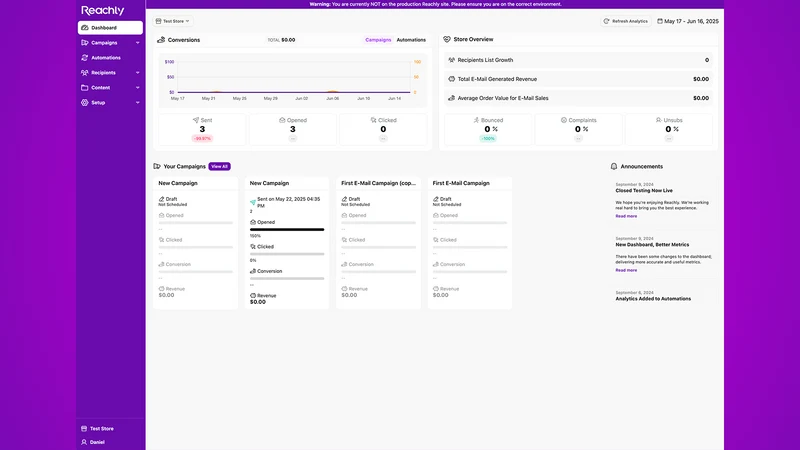Click the Revenue icon in sent New Campaign card
Image resolution: width=800 pixels, height=450 pixels.
pos(253,295)
